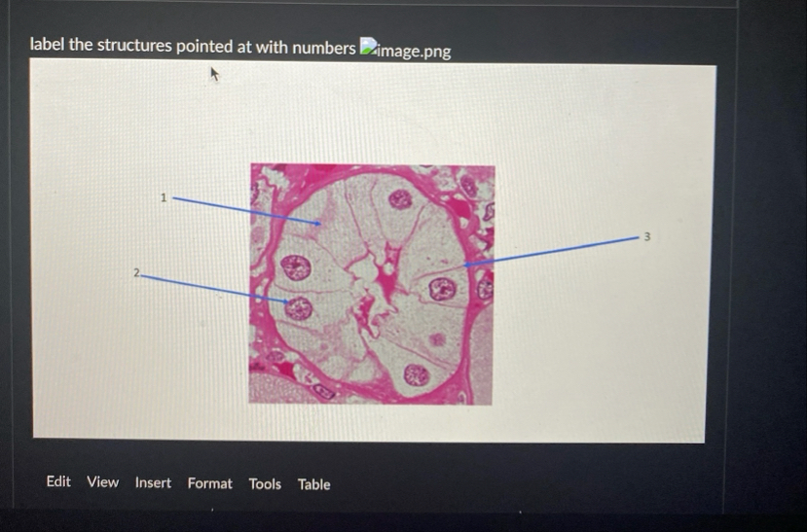
Task: Open the Format menu
Action: pyautogui.click(x=209, y=483)
